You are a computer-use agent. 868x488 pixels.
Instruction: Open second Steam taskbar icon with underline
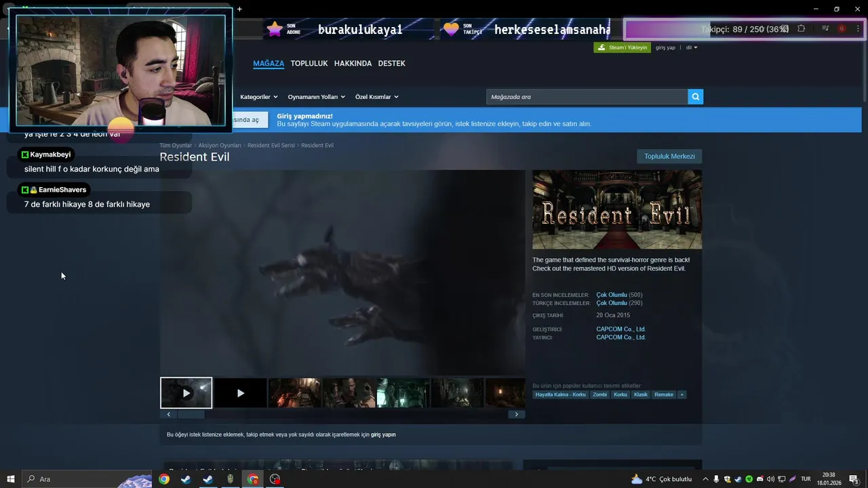pos(208,479)
